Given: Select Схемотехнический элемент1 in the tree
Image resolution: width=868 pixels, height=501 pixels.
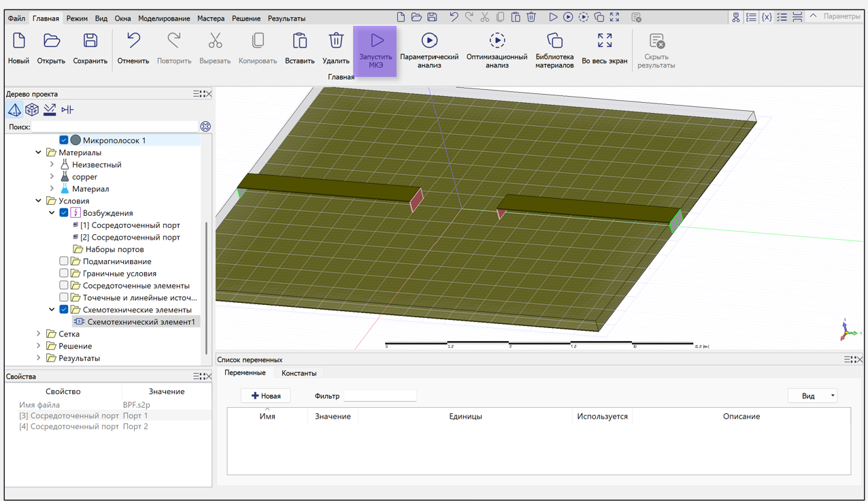Looking at the screenshot, I should tap(141, 322).
